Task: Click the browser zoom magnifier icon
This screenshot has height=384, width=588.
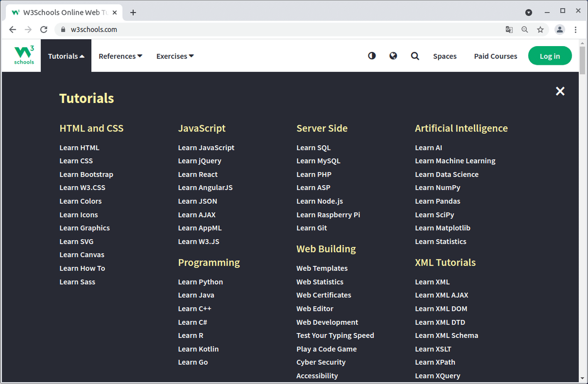Action: point(525,29)
